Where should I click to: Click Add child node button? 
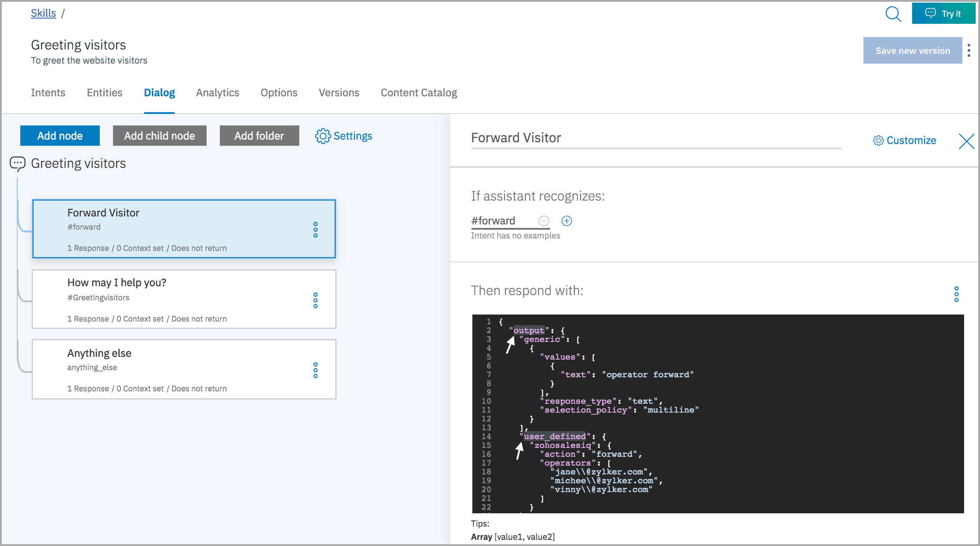pyautogui.click(x=159, y=136)
